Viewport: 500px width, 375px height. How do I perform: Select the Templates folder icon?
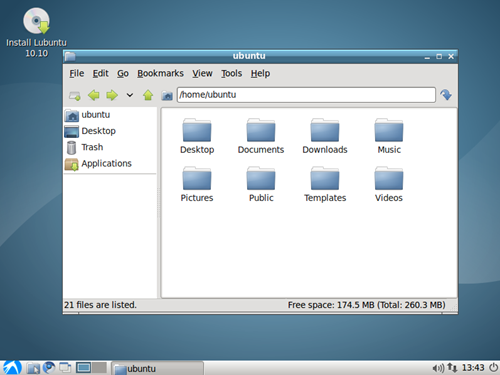tap(325, 184)
